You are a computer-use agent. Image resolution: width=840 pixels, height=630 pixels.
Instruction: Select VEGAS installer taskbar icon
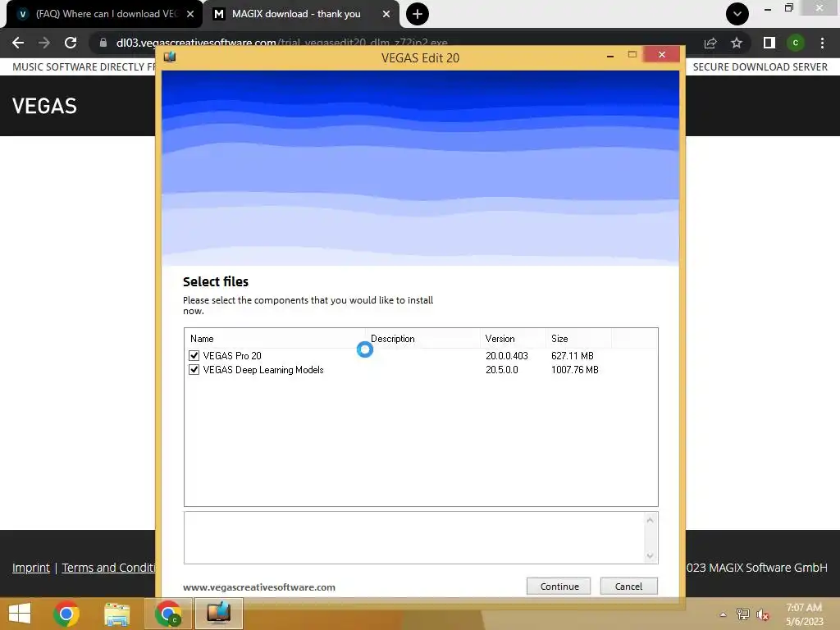(218, 614)
